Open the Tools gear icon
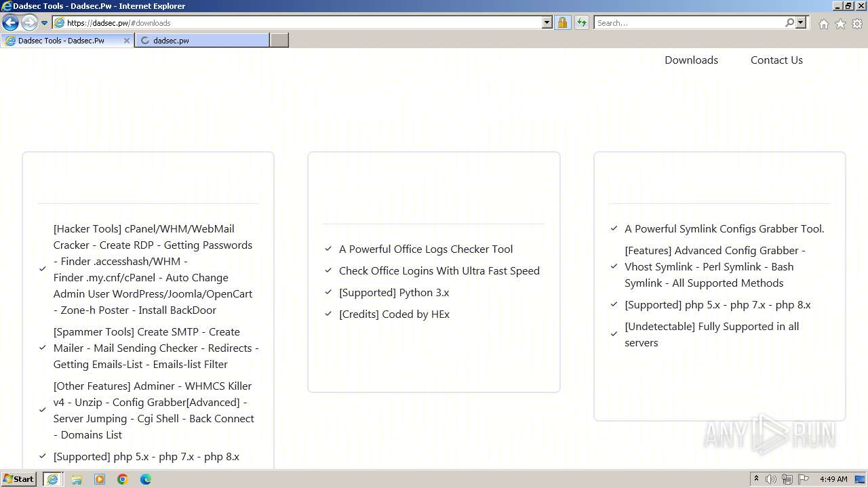This screenshot has height=488, width=868. (x=857, y=24)
